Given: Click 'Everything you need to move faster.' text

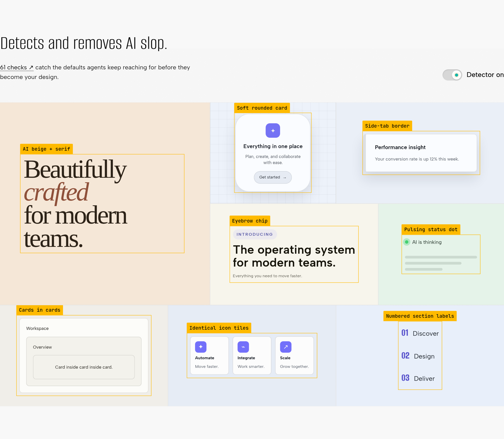Looking at the screenshot, I should click(267, 276).
